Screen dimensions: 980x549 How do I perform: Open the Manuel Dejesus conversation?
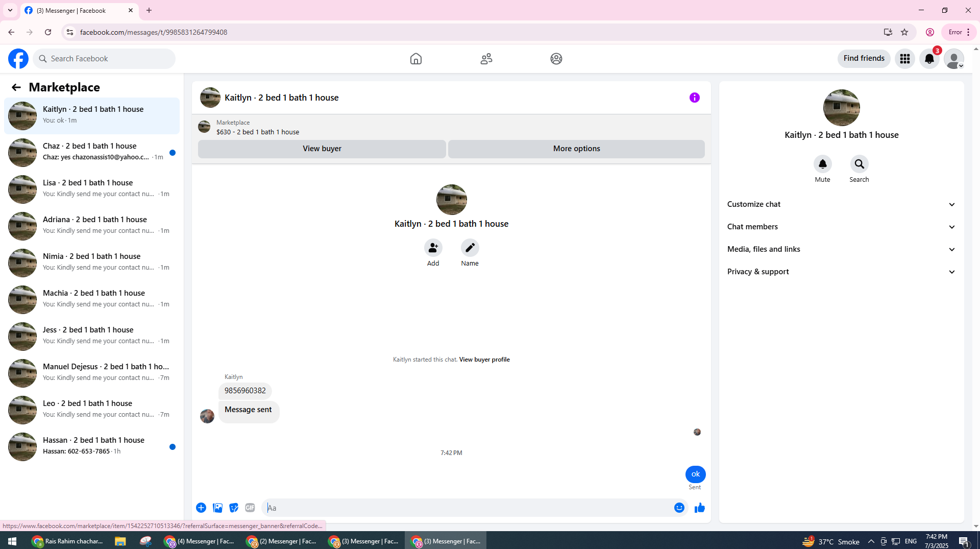92,373
